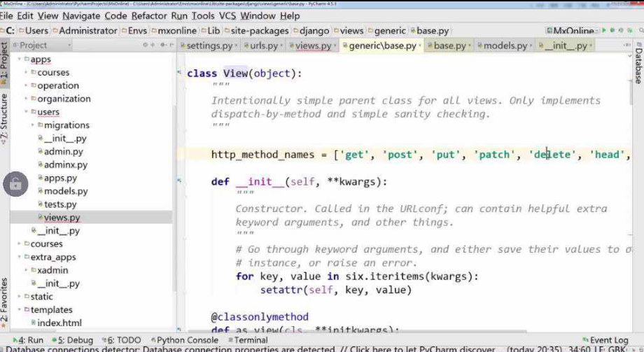Click the Database connections detector status message

(x=252, y=349)
